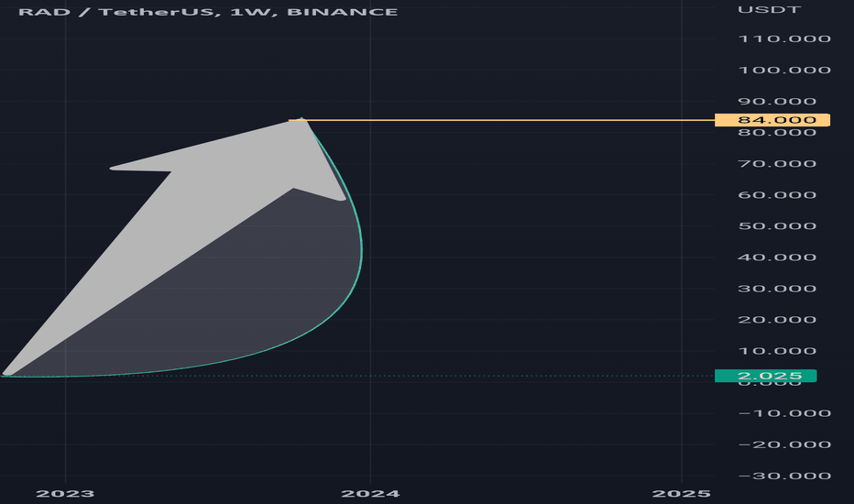854x504 pixels.
Task: Click the 50.000 price axis value
Action: click(777, 226)
